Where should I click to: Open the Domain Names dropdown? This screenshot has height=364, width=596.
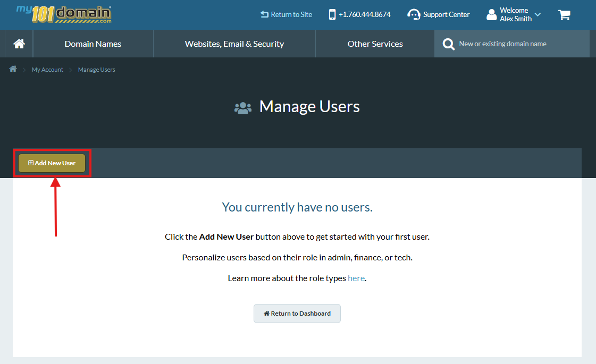tap(93, 44)
